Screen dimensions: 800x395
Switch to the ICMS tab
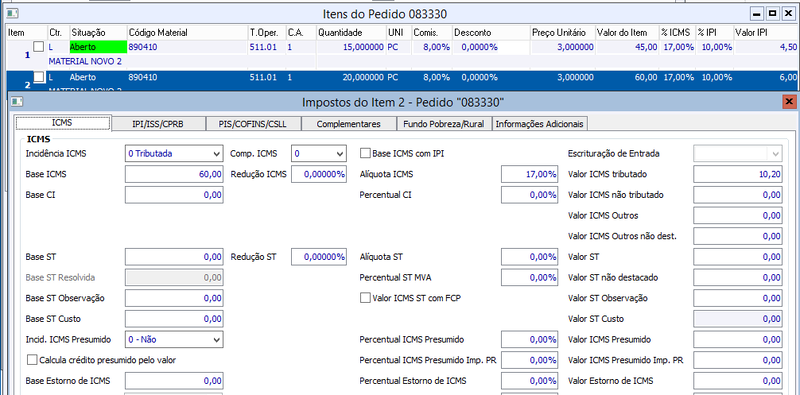pyautogui.click(x=63, y=123)
